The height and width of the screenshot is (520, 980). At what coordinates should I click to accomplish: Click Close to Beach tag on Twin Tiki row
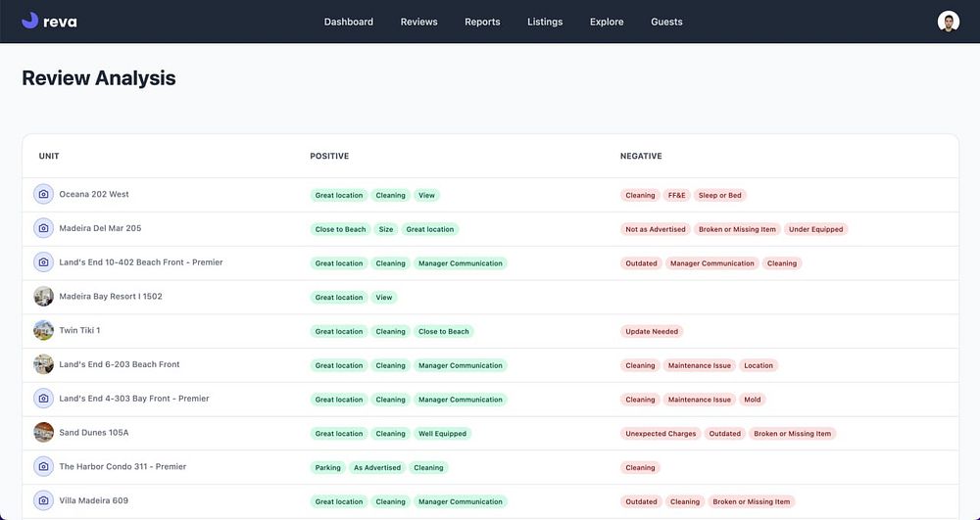click(444, 331)
